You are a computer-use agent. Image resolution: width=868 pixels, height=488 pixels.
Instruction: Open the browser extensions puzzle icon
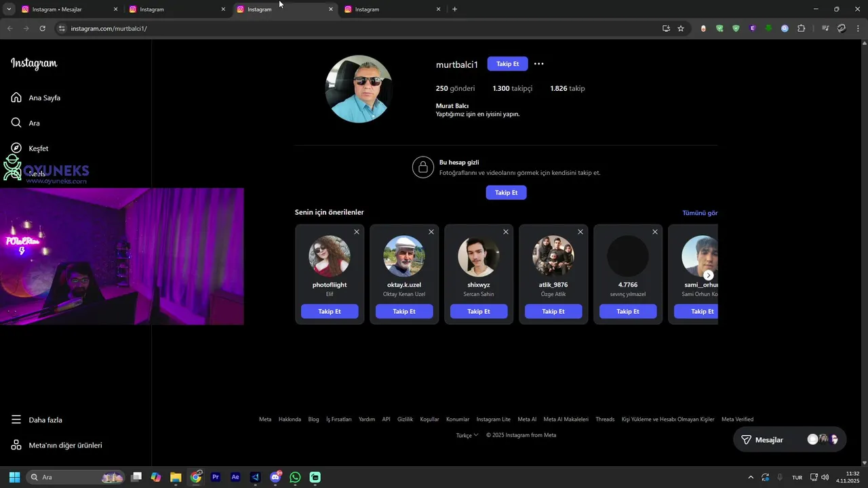(x=801, y=28)
